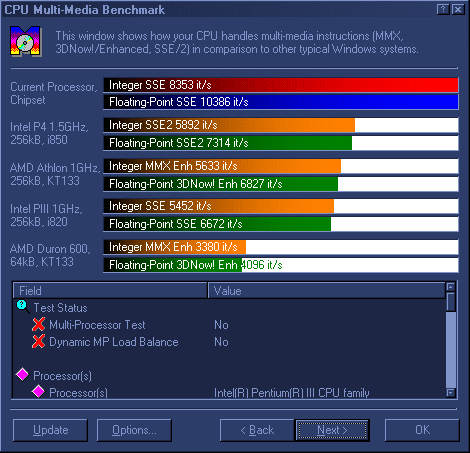Click the question mark help button in title bar

pos(443,9)
